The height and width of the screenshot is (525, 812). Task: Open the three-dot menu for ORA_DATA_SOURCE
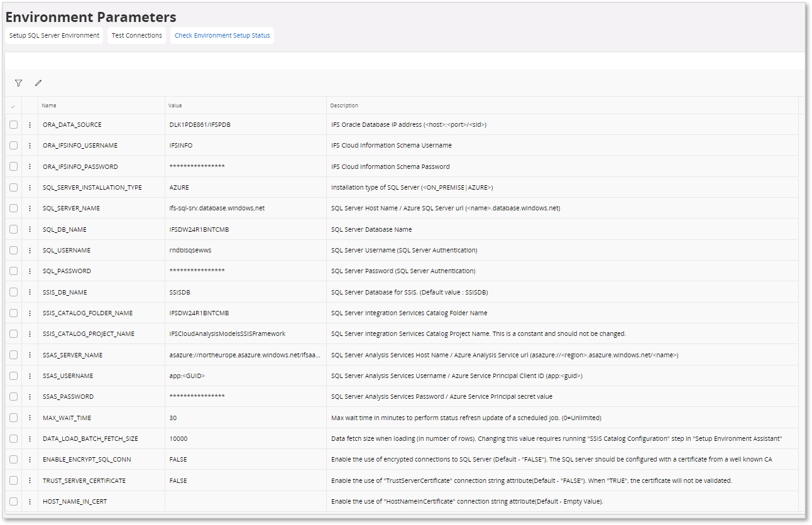[x=30, y=124]
